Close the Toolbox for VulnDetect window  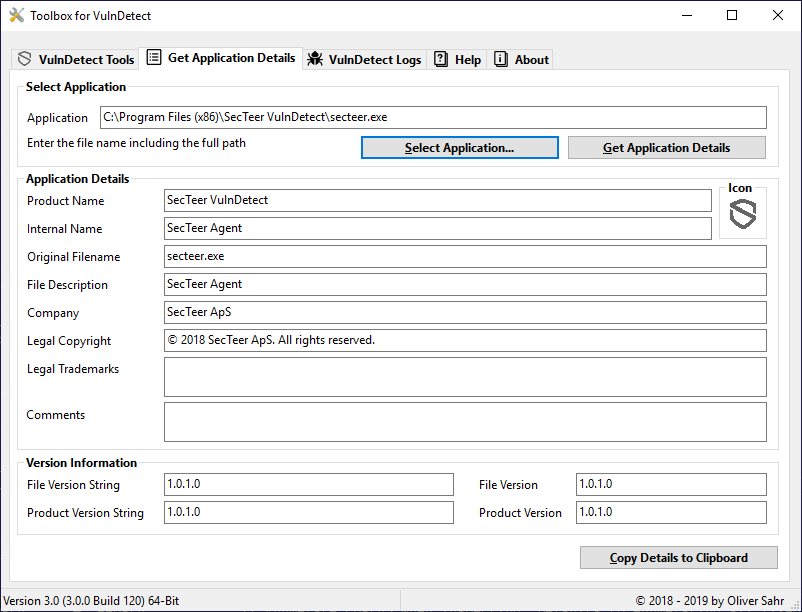(777, 15)
